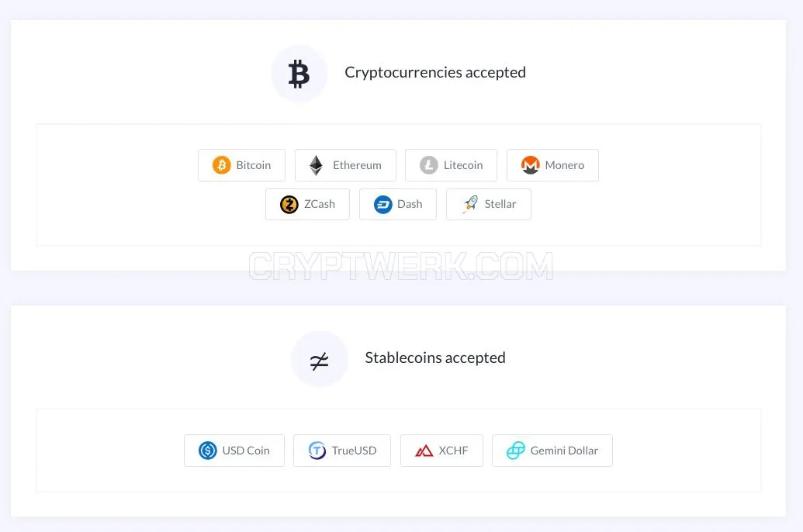Open the Cryptocurrencies accepted heading
This screenshot has width=803, height=532.
tap(435, 73)
